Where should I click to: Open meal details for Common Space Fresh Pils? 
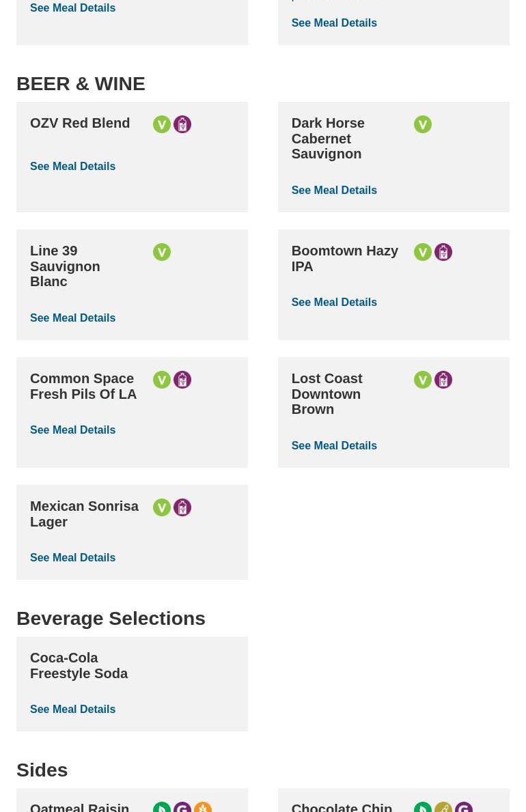(72, 430)
